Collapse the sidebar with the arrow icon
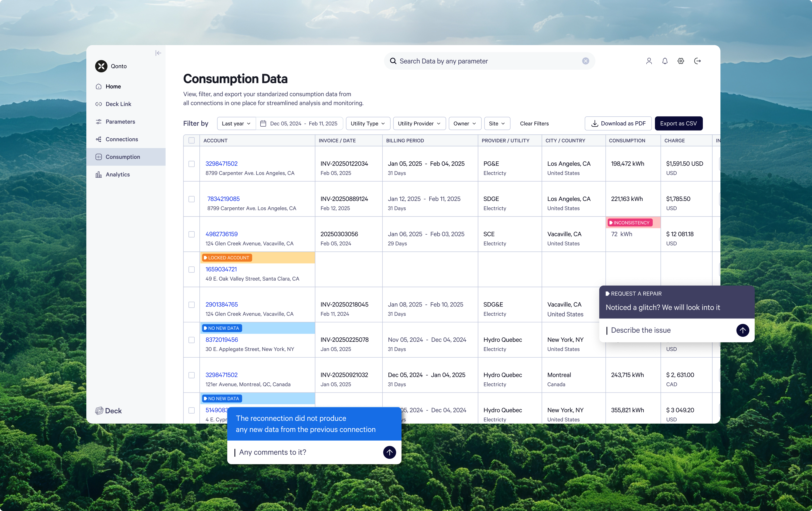 point(158,53)
